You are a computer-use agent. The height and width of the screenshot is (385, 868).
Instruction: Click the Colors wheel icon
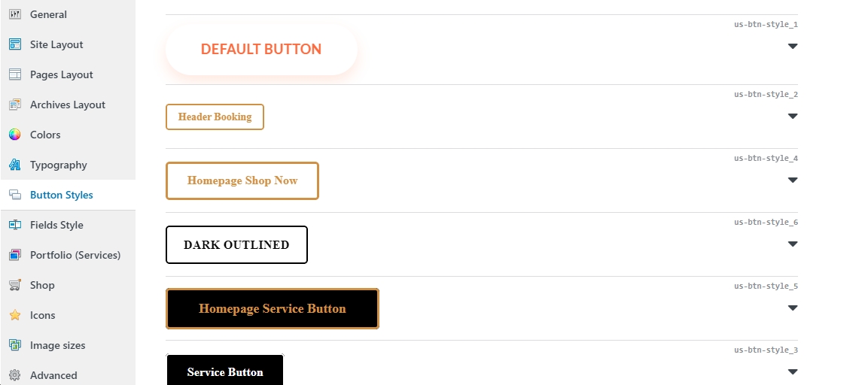[15, 135]
